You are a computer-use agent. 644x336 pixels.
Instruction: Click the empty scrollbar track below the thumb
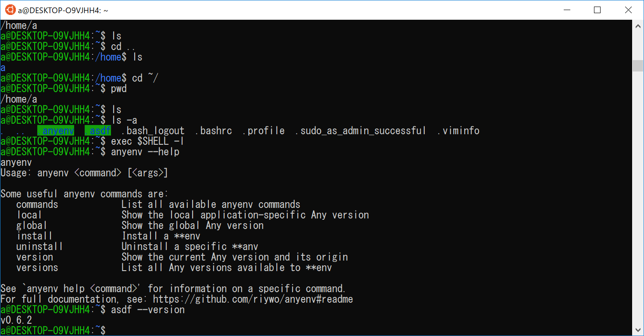click(x=638, y=197)
